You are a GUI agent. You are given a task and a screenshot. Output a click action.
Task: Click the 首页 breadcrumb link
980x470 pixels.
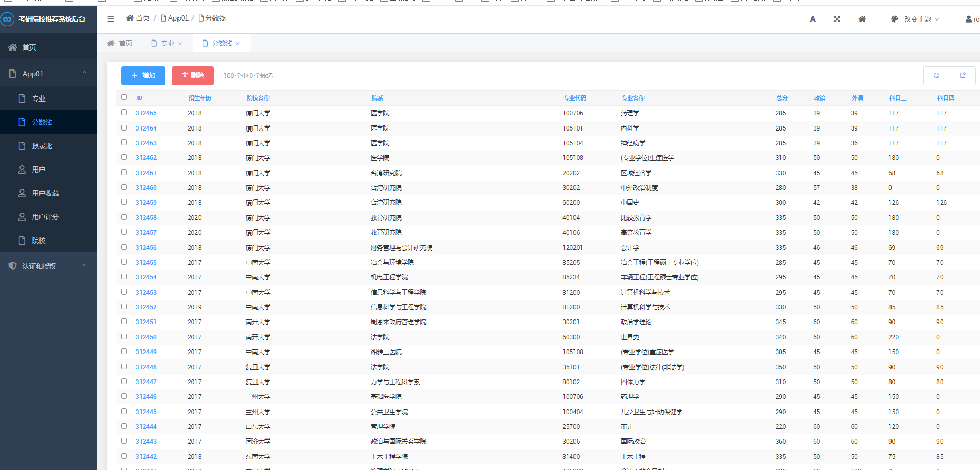click(138, 18)
